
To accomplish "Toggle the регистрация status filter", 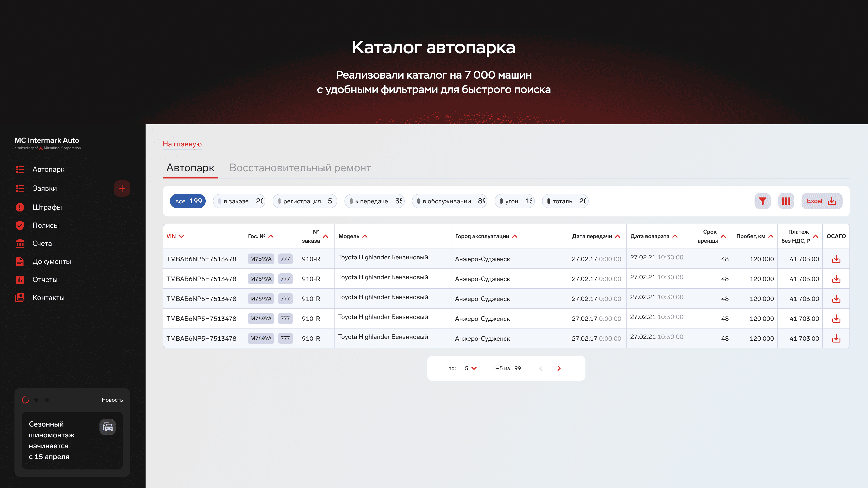I will pos(305,201).
